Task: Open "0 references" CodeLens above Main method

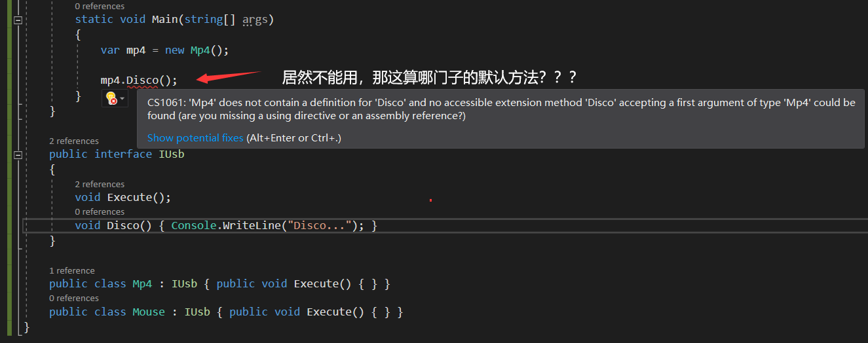Action: 100,6
